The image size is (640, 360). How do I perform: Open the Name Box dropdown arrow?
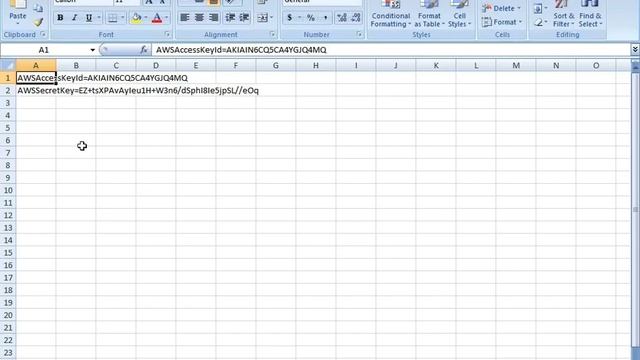point(93,50)
